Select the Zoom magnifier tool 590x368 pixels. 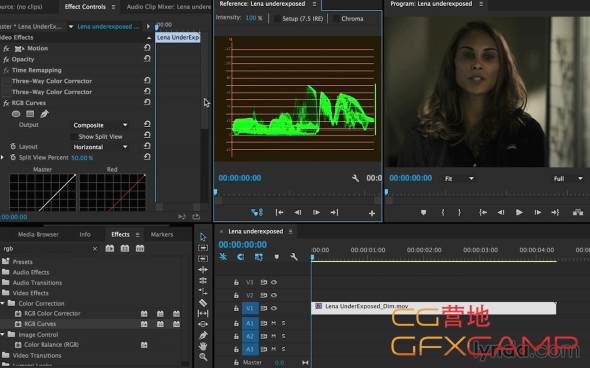click(203, 357)
